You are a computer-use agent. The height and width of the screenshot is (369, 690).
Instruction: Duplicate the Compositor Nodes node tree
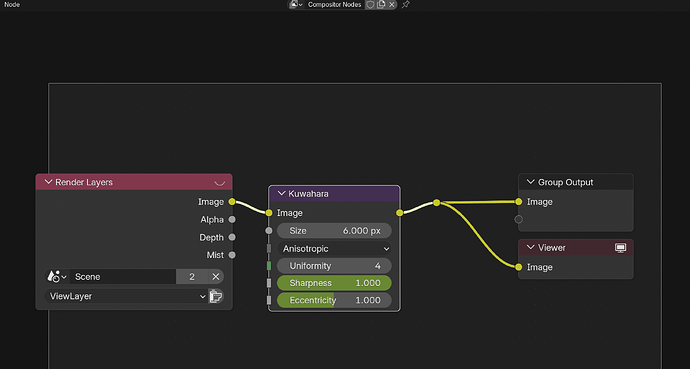coord(381,4)
